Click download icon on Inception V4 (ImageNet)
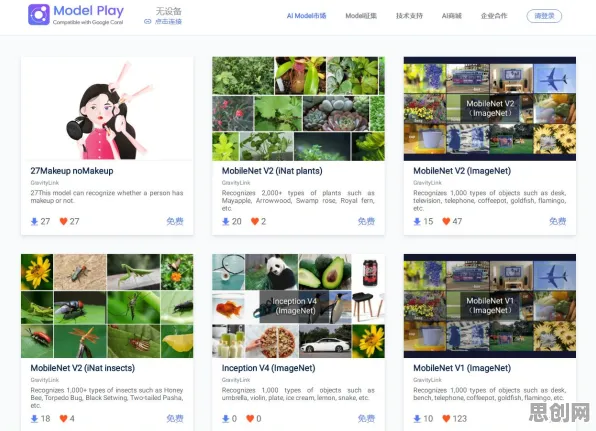The width and height of the screenshot is (596, 431). 226,418
